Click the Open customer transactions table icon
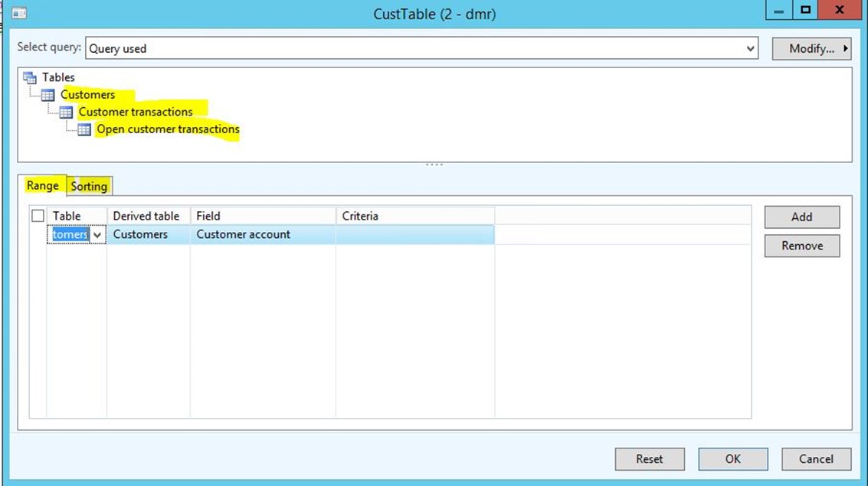This screenshot has height=486, width=868. [84, 129]
